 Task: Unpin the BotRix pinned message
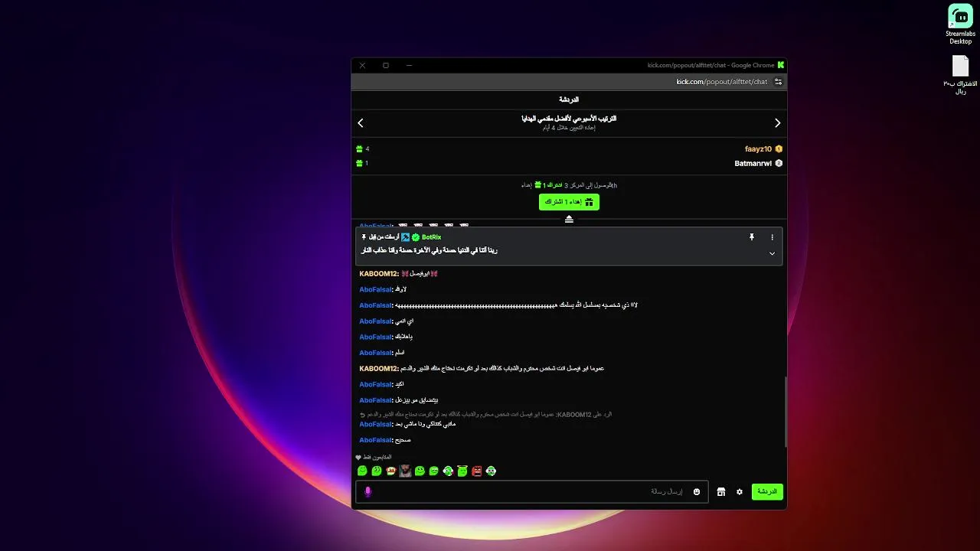[x=752, y=237]
